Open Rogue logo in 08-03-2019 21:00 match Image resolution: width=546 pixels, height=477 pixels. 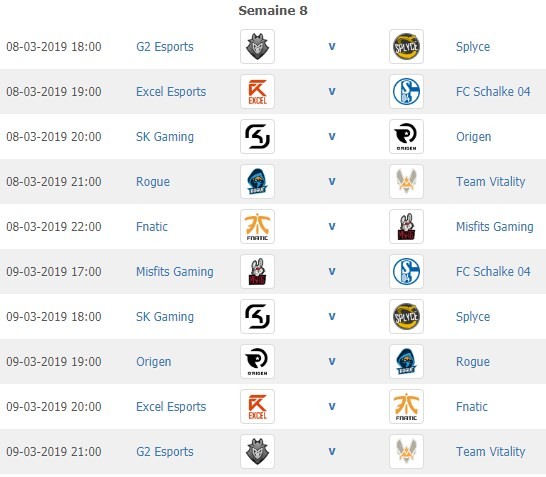[x=257, y=181]
